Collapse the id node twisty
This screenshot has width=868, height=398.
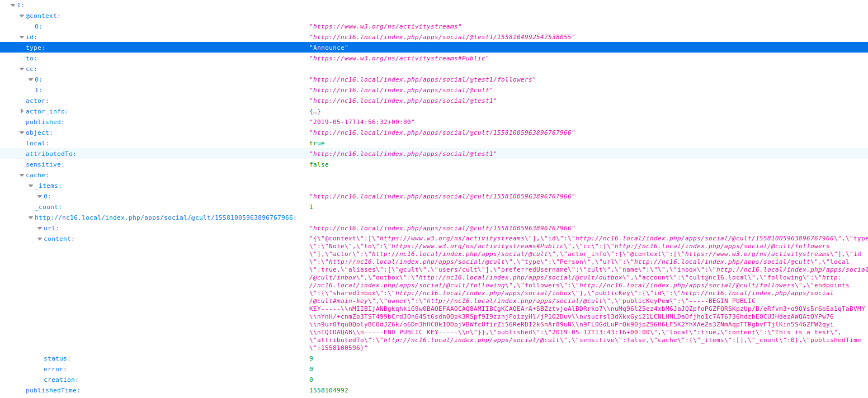click(x=22, y=37)
